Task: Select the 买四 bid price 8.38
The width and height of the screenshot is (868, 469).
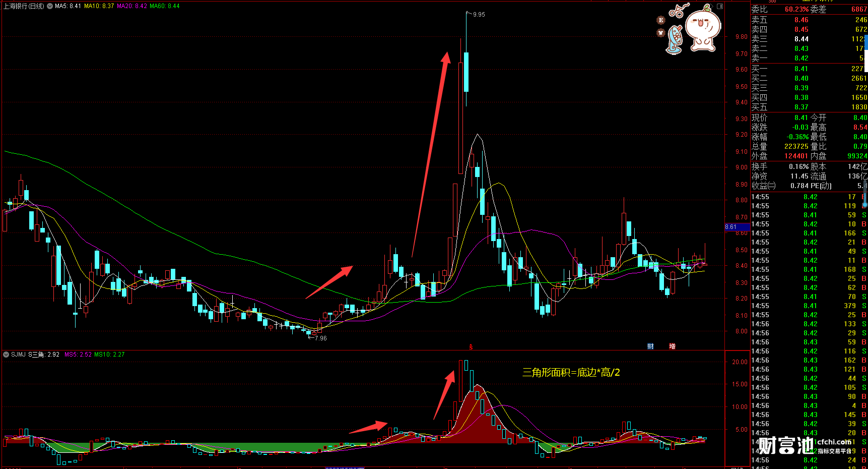Action: point(802,98)
